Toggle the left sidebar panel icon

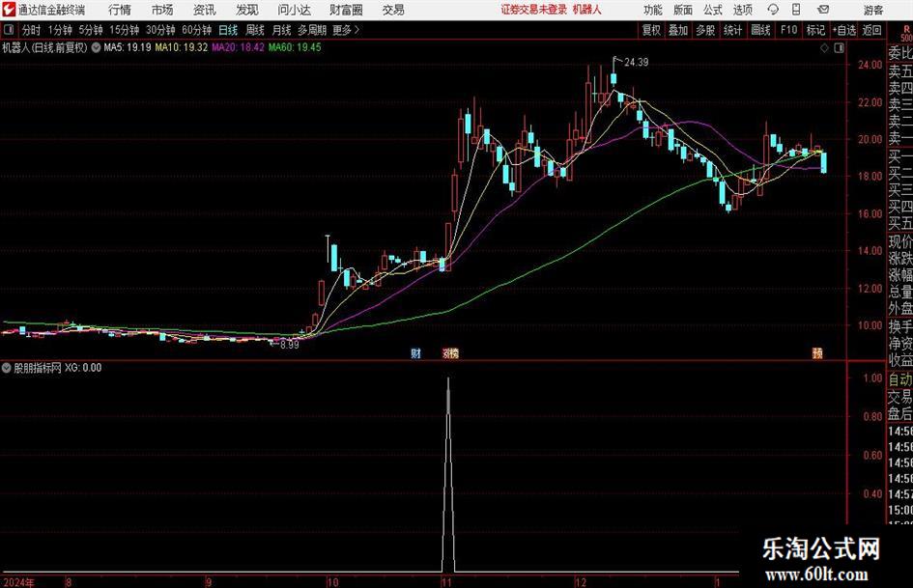[x=9, y=30]
